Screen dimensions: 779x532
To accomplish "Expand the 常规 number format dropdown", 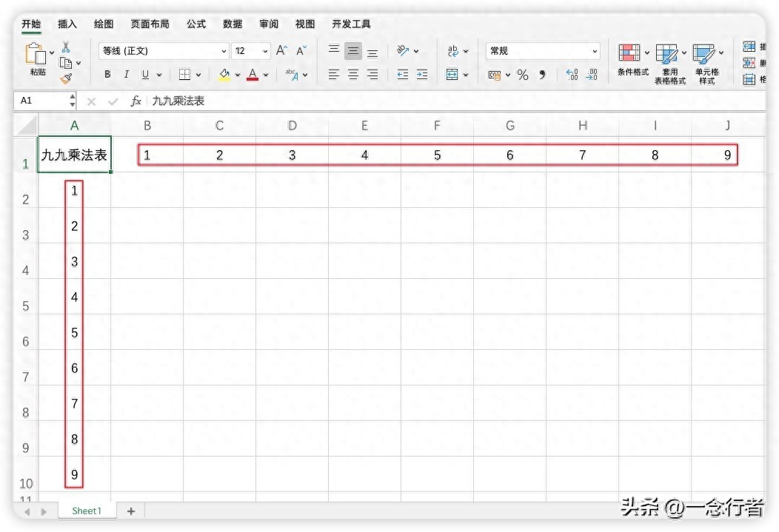I will coord(595,52).
